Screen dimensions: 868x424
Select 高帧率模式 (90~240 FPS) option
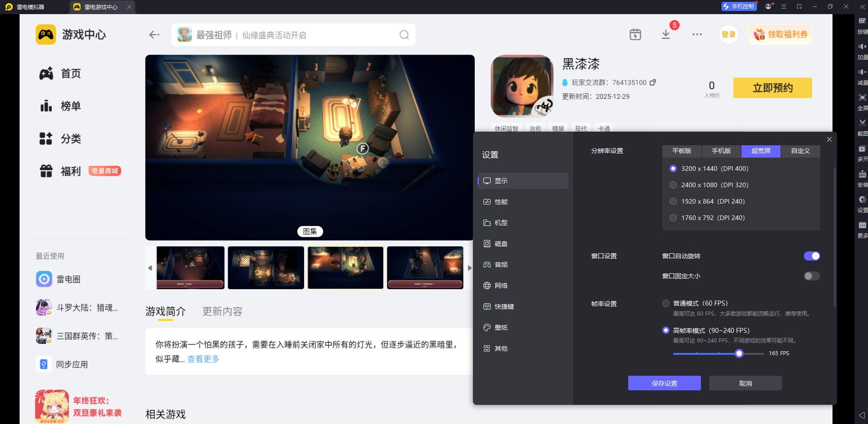pyautogui.click(x=706, y=331)
